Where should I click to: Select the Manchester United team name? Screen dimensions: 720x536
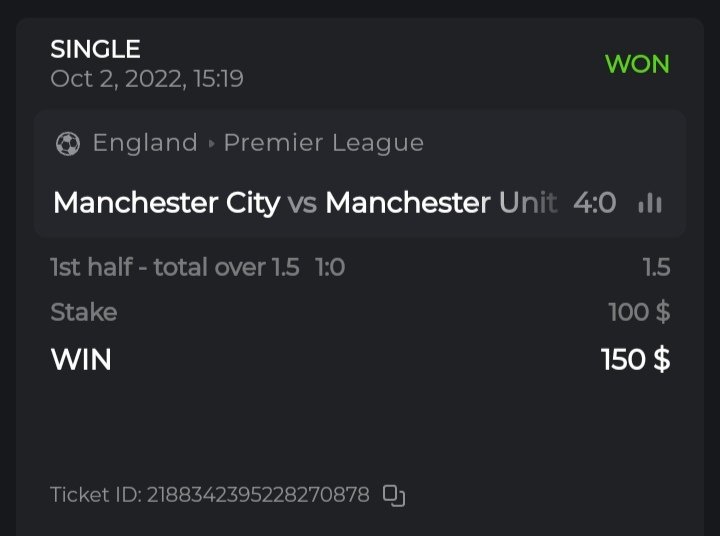441,203
